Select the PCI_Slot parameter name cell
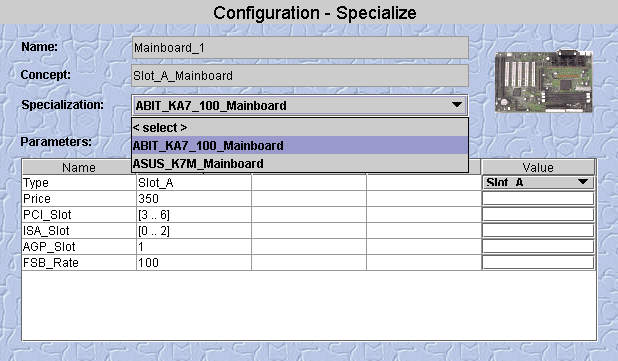Image resolution: width=618 pixels, height=361 pixels. (79, 215)
